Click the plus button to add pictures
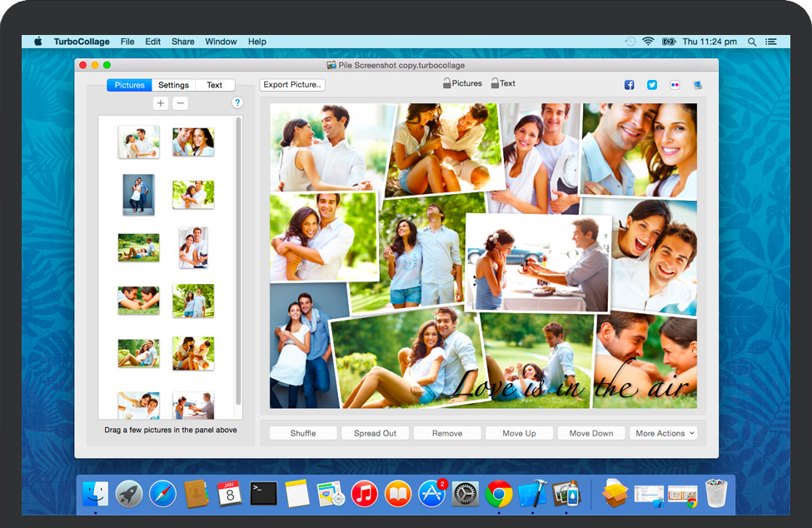 [x=161, y=103]
